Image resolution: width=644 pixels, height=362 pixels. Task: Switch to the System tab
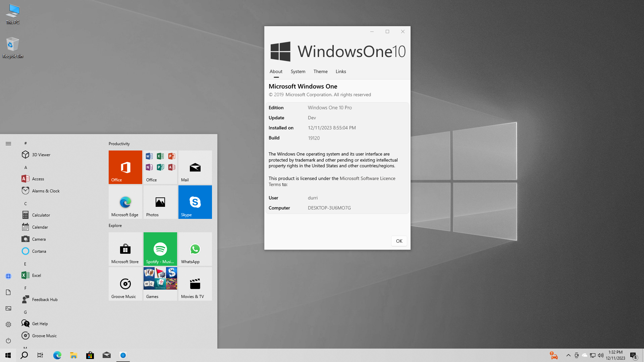tap(298, 71)
